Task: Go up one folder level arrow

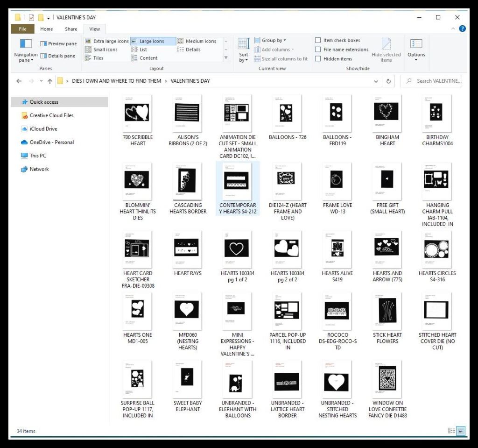Action: pos(49,81)
